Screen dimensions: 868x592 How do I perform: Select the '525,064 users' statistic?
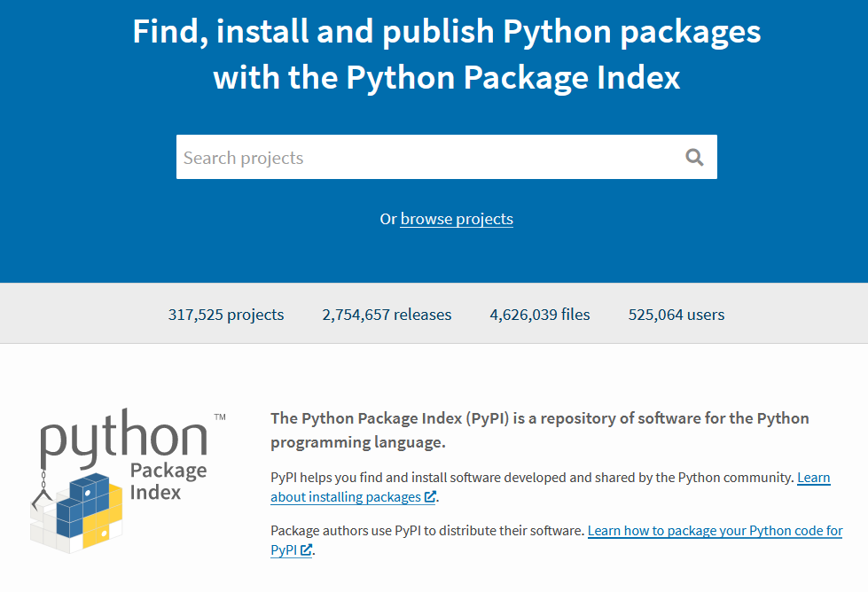tap(676, 315)
